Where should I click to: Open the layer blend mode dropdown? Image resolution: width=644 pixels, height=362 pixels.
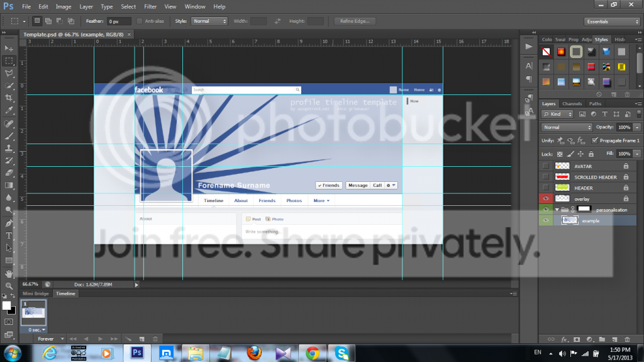point(567,128)
